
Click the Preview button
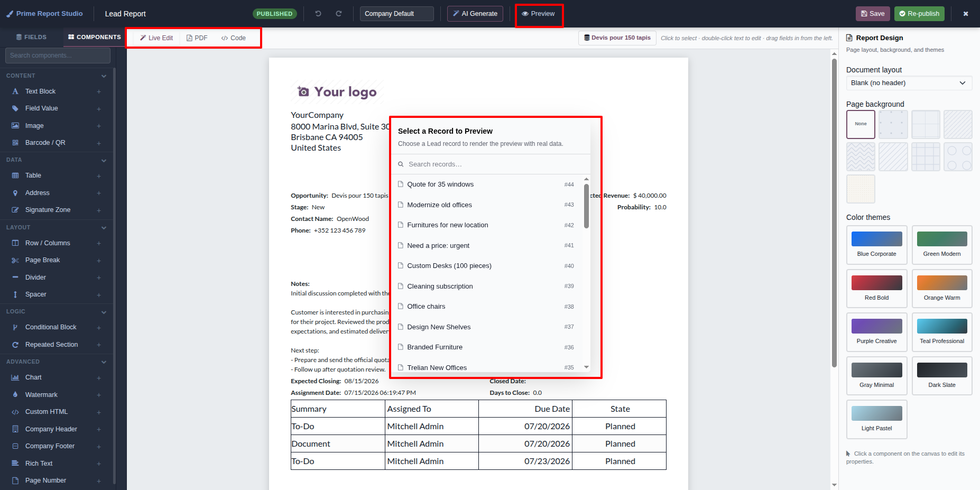click(538, 14)
